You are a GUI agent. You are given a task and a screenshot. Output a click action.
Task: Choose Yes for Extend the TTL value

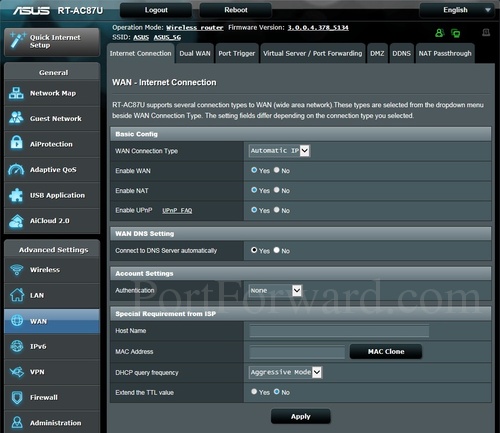pos(254,392)
